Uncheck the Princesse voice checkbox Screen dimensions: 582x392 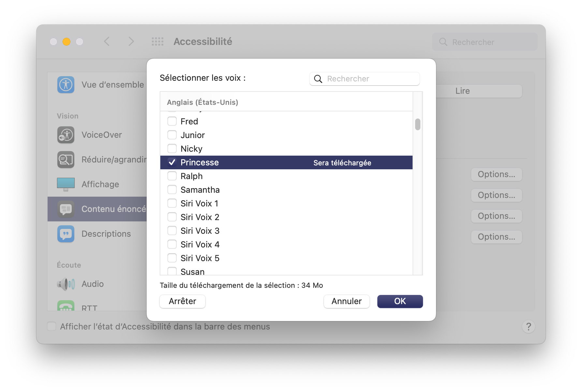(x=172, y=162)
